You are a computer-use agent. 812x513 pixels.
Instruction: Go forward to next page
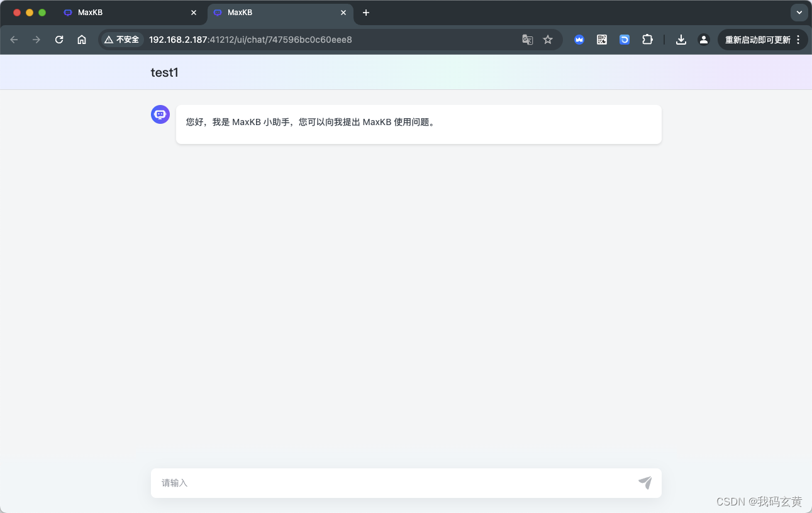point(36,40)
